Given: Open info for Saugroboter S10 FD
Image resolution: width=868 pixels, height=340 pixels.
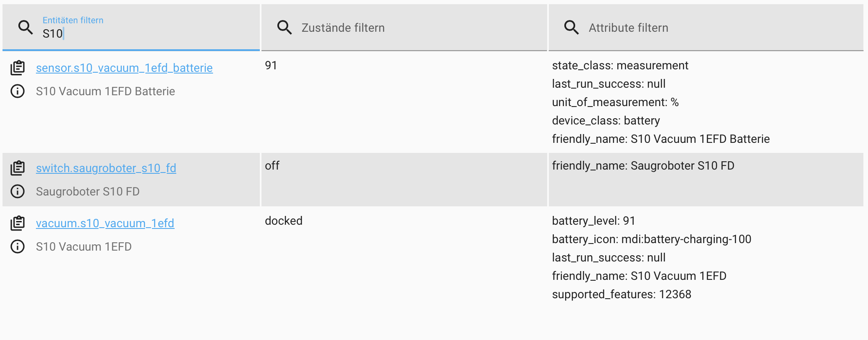Looking at the screenshot, I should [18, 191].
